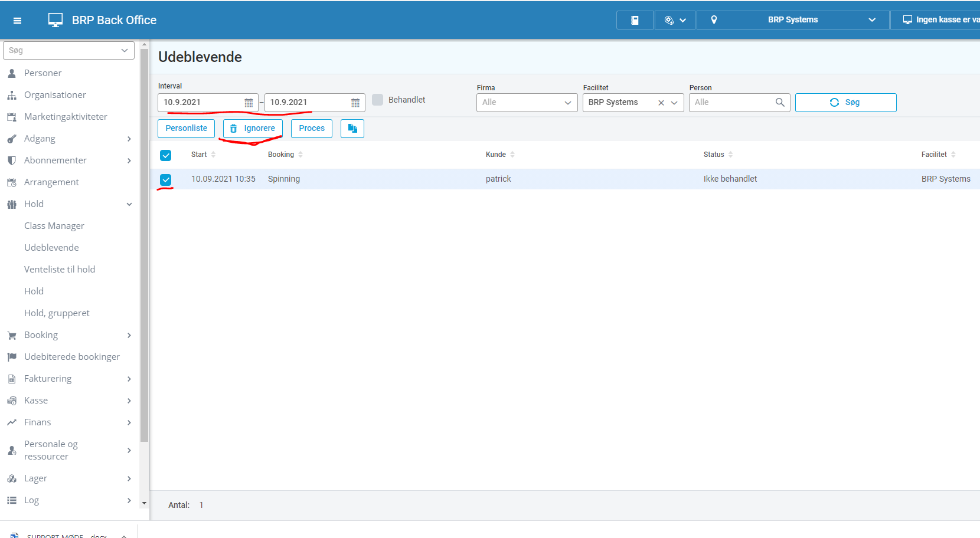Open the Facilitet dropdown arrow

pyautogui.click(x=674, y=103)
